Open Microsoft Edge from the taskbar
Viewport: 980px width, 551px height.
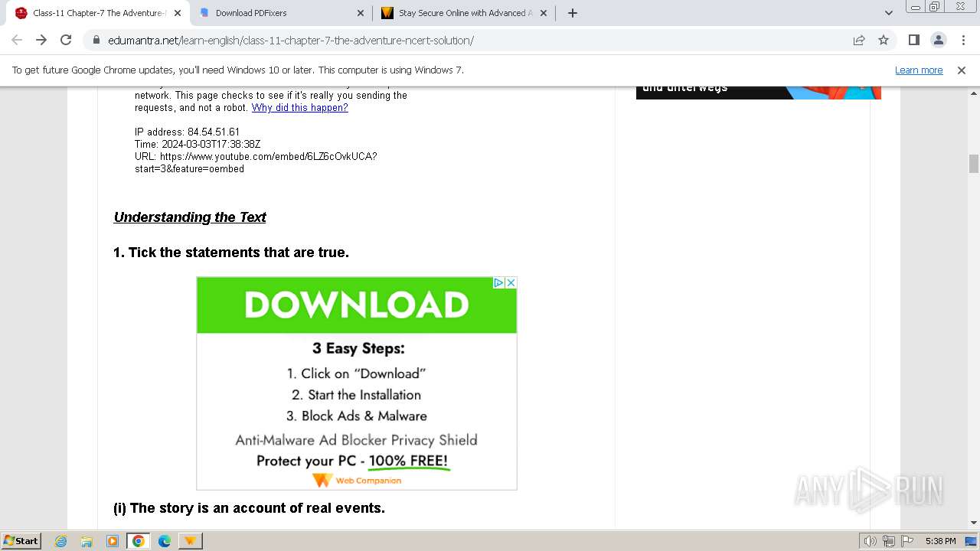point(165,541)
